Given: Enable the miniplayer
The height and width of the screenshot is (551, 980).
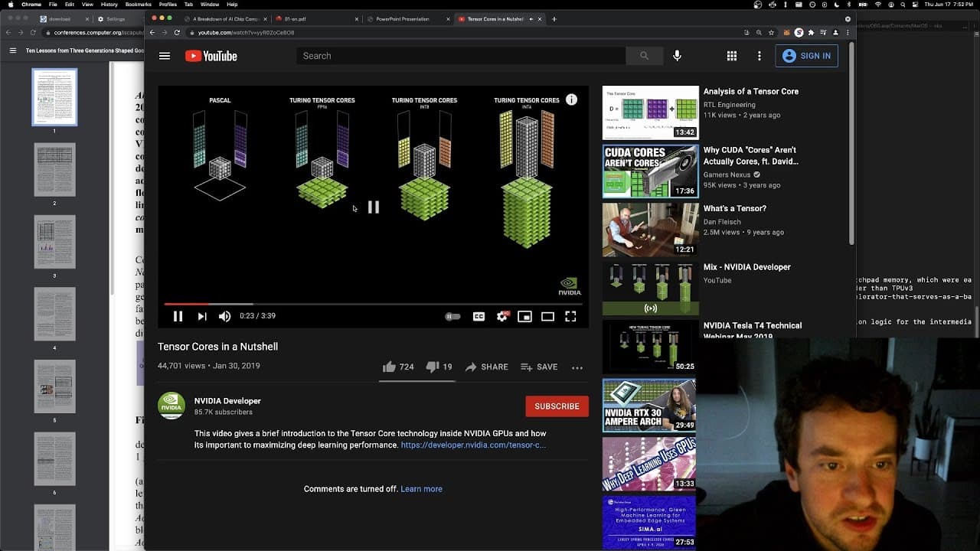Looking at the screenshot, I should pos(524,316).
